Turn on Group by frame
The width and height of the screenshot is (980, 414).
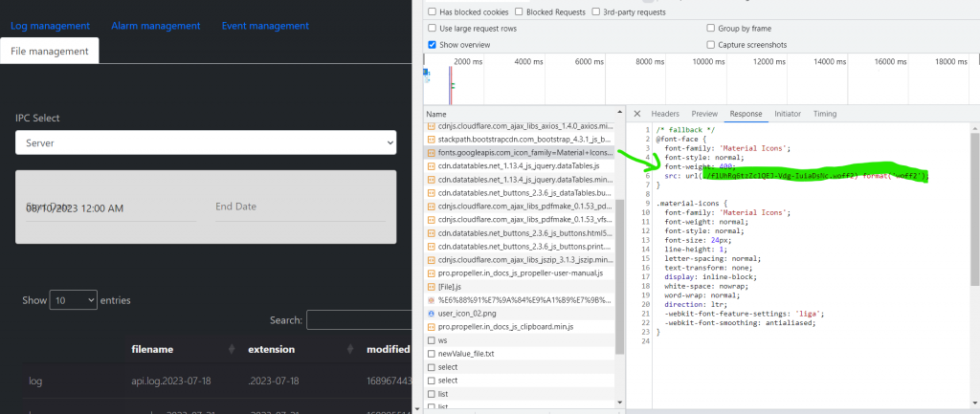711,28
